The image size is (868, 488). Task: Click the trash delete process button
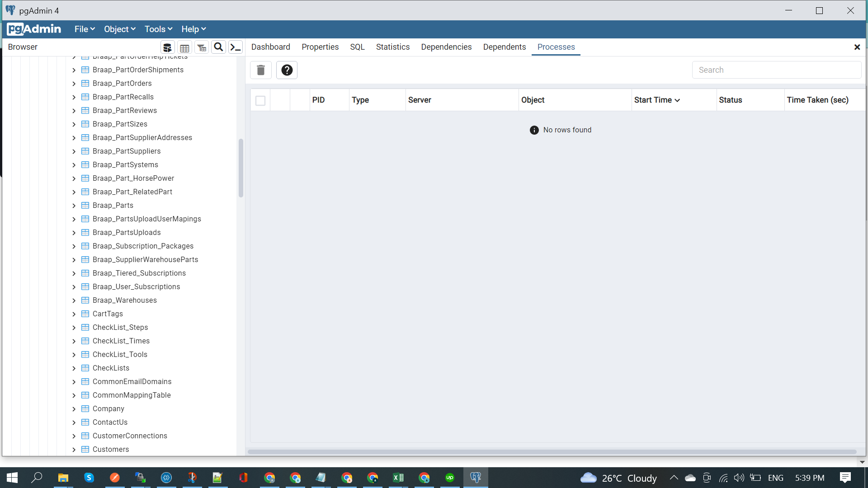coord(261,70)
